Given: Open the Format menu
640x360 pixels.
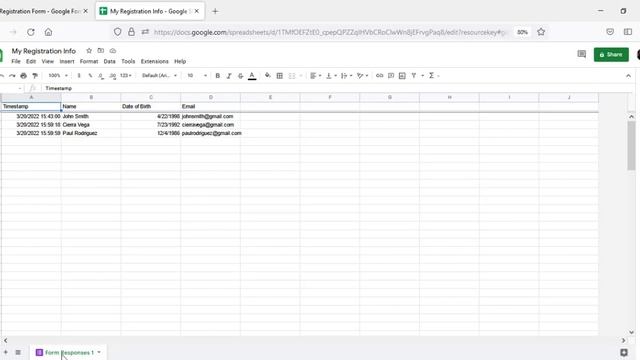Looking at the screenshot, I should (89, 61).
